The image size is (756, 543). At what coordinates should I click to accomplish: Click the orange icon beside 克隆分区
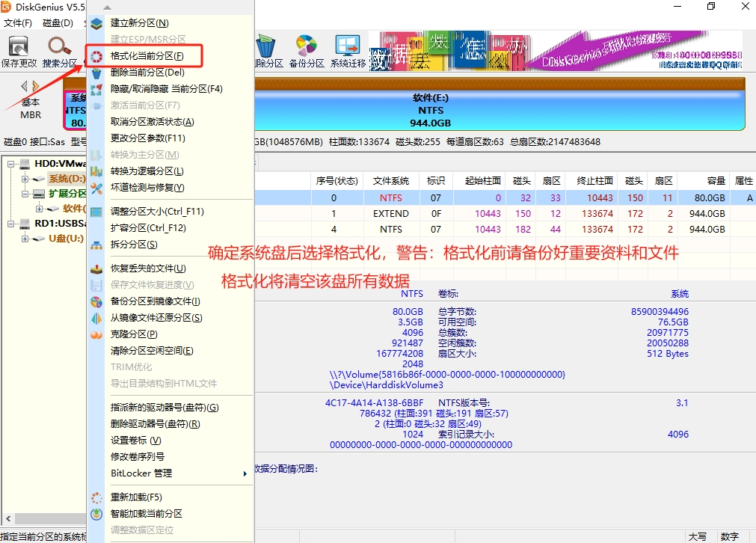pyautogui.click(x=96, y=334)
